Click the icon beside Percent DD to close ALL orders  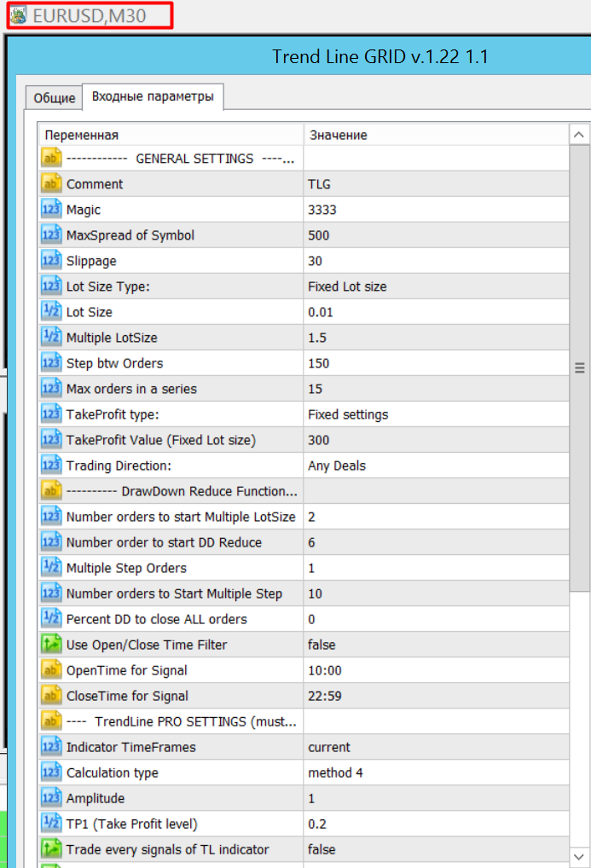click(x=51, y=618)
